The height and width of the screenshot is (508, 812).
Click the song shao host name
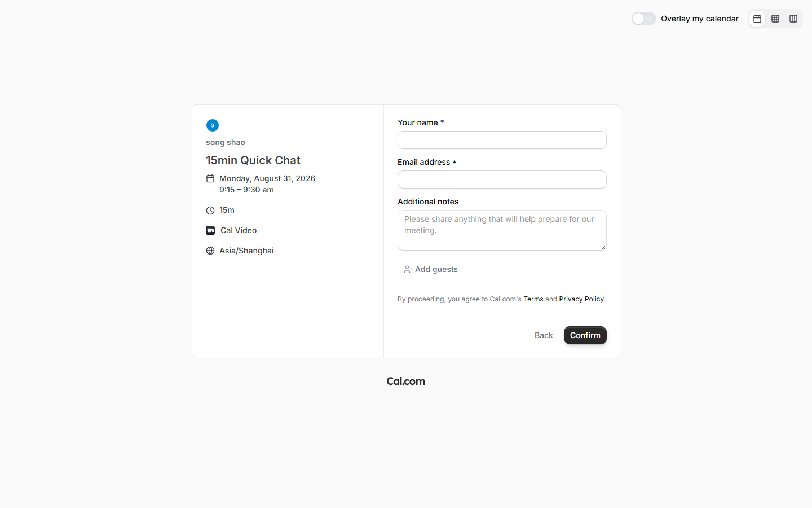pyautogui.click(x=226, y=142)
